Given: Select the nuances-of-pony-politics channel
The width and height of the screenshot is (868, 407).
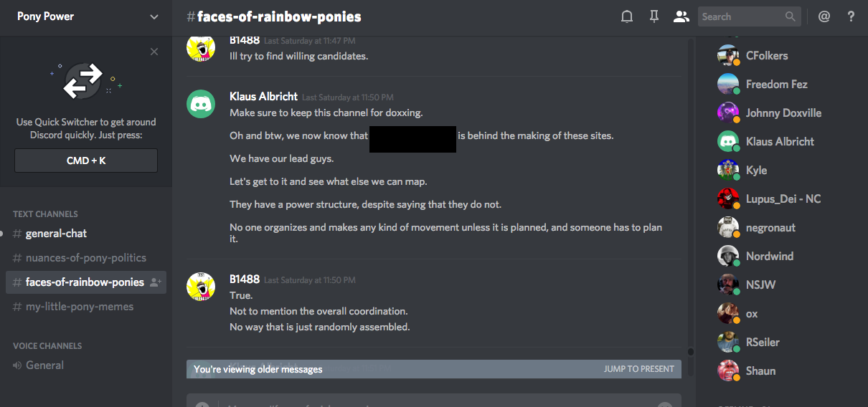Looking at the screenshot, I should pyautogui.click(x=85, y=258).
